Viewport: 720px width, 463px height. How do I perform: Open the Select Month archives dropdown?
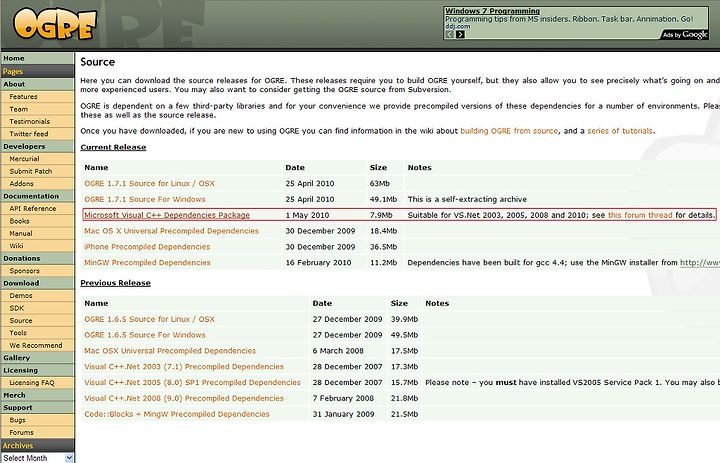click(x=37, y=458)
